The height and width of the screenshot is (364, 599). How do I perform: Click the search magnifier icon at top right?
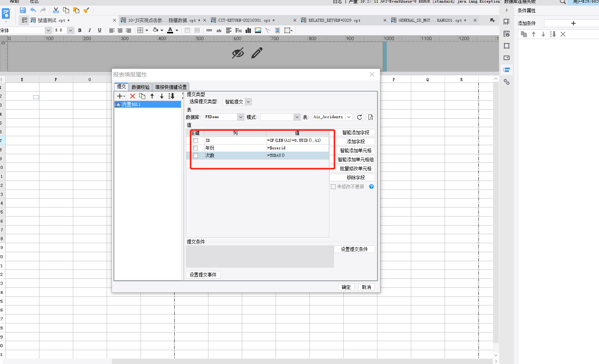coord(563,2)
